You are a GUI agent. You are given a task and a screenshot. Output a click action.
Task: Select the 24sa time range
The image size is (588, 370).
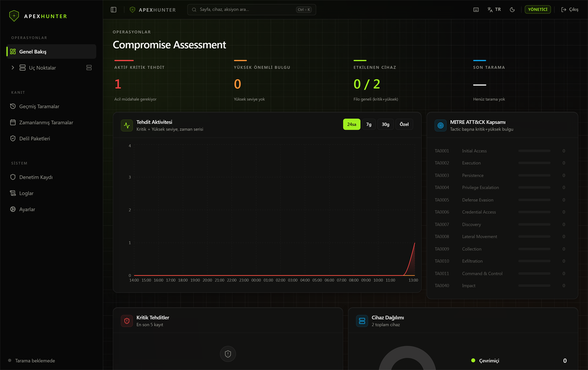pyautogui.click(x=352, y=125)
